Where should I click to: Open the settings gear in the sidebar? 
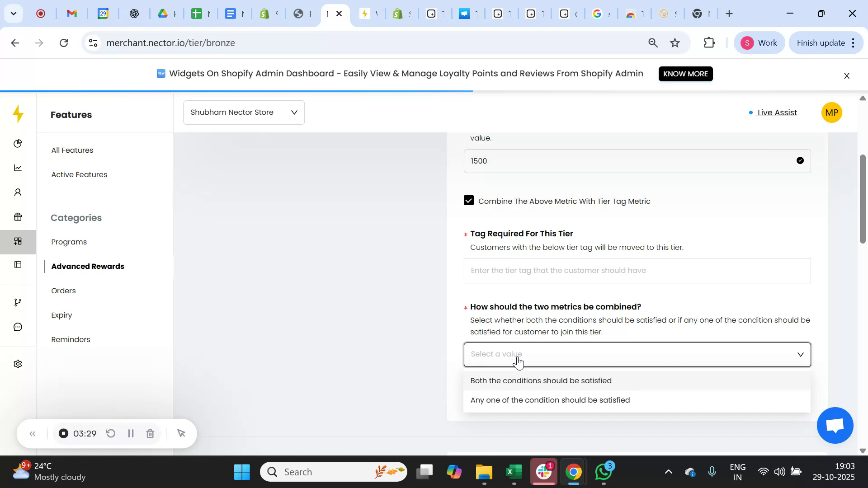(x=18, y=364)
